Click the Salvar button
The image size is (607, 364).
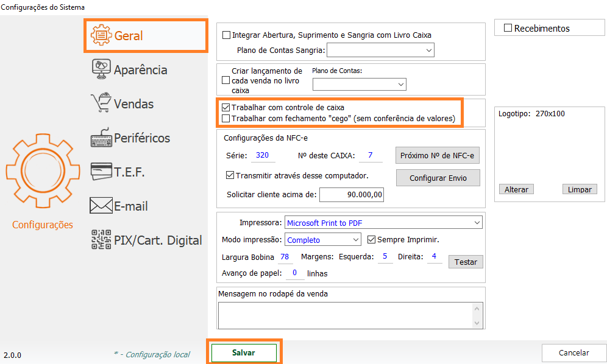244,353
